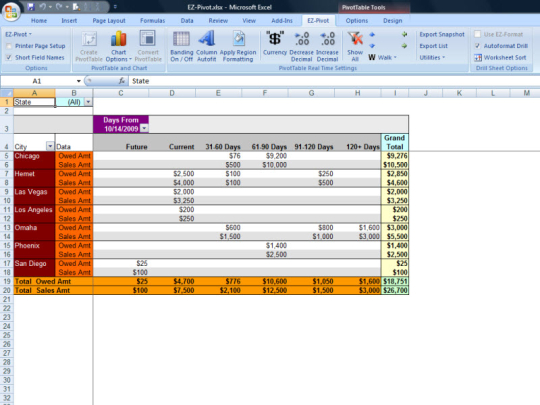Click $10,600 total cell
The image size is (540, 405).
(264, 281)
